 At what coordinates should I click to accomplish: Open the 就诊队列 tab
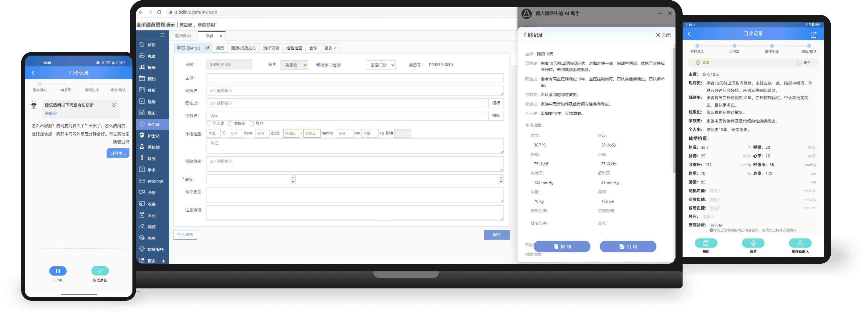pyautogui.click(x=183, y=36)
